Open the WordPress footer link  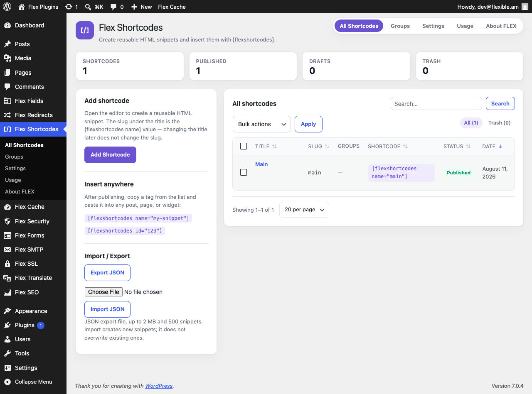coord(159,386)
